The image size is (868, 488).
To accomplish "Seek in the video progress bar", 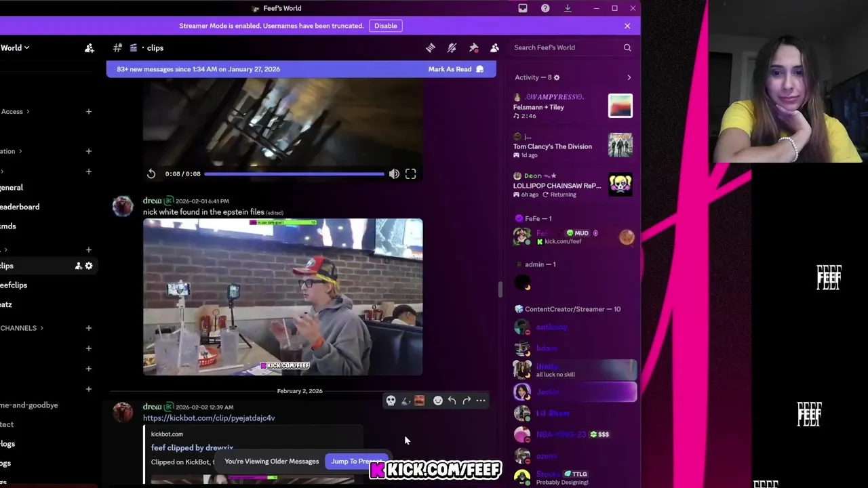I will point(294,174).
